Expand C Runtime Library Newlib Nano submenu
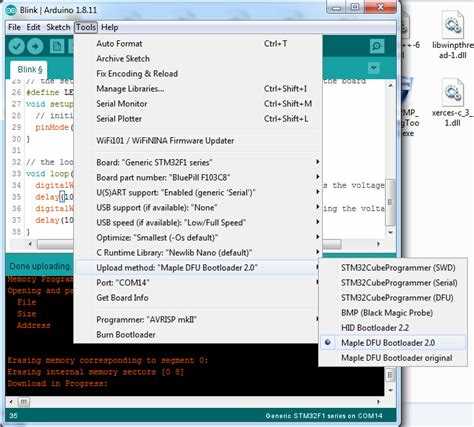The width and height of the screenshot is (474, 427). pos(198,253)
